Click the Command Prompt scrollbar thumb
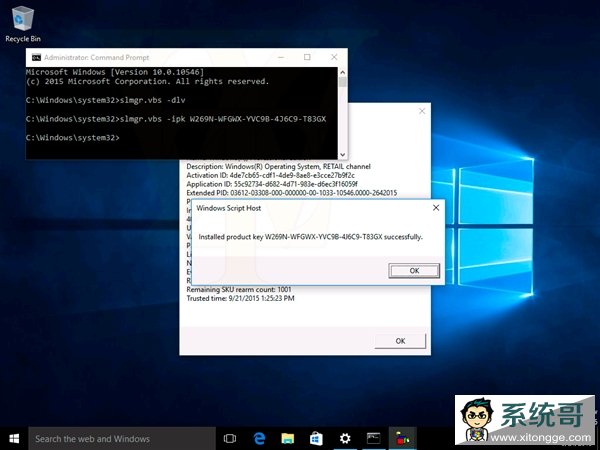600x450 pixels. point(342,82)
